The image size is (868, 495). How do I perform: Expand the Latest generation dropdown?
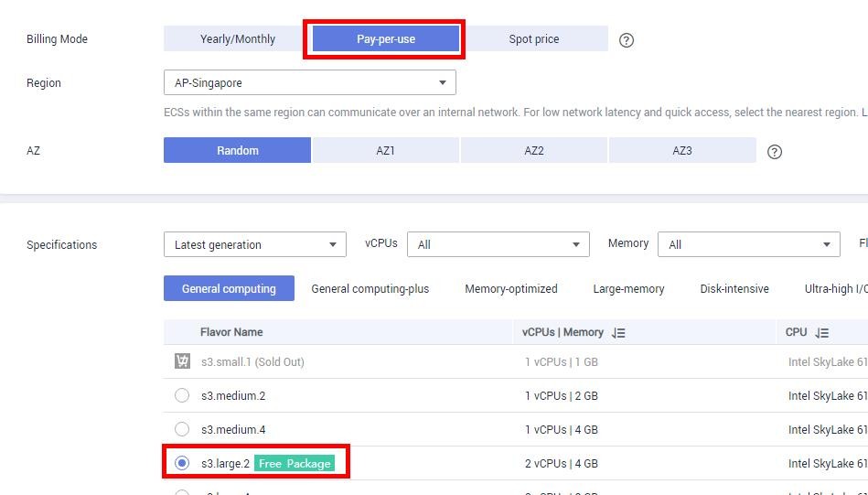click(x=254, y=244)
